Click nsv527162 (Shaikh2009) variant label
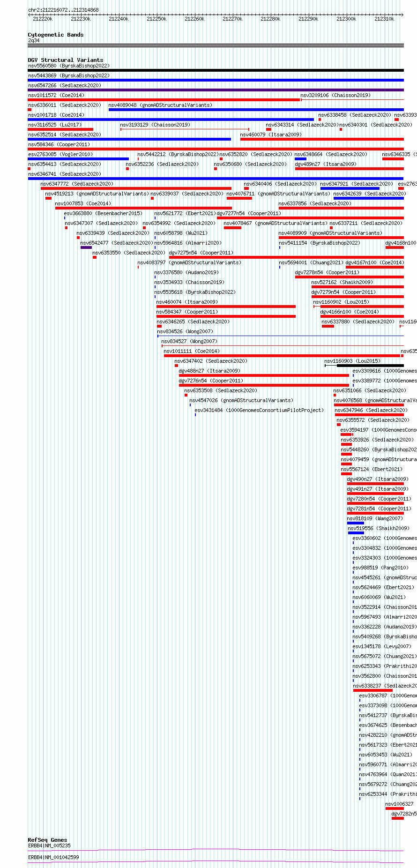Image resolution: width=417 pixels, height=868 pixels. (343, 282)
